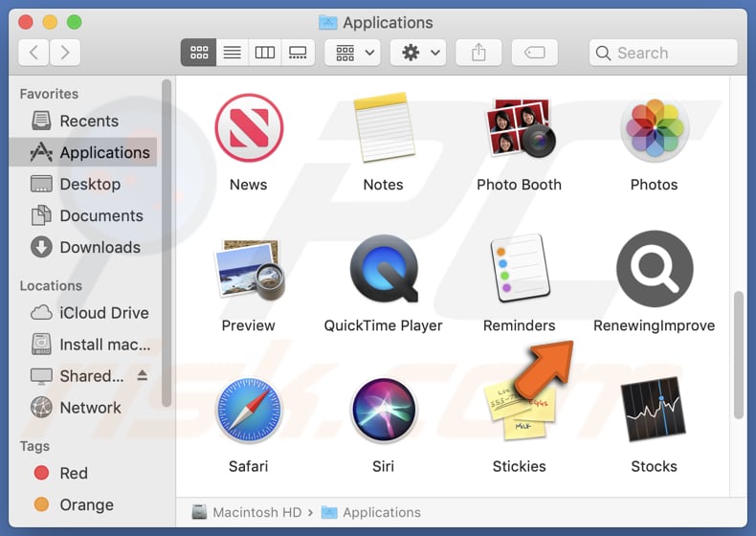
Task: Click the Stickies app icon
Action: point(520,410)
